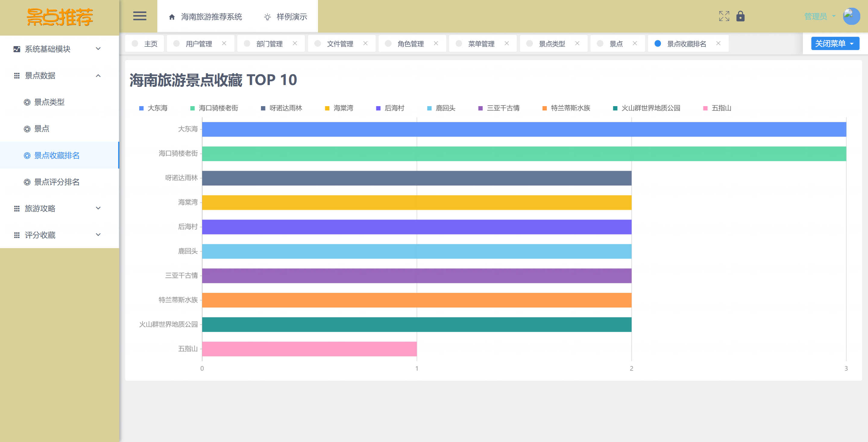The width and height of the screenshot is (868, 442).
Task: Click the hamburger menu collapse icon
Action: pyautogui.click(x=140, y=16)
